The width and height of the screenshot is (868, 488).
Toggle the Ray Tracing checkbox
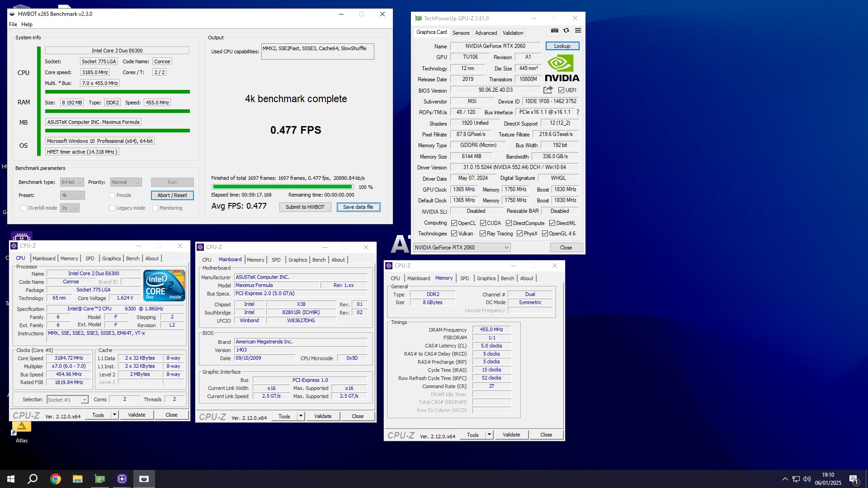click(482, 234)
